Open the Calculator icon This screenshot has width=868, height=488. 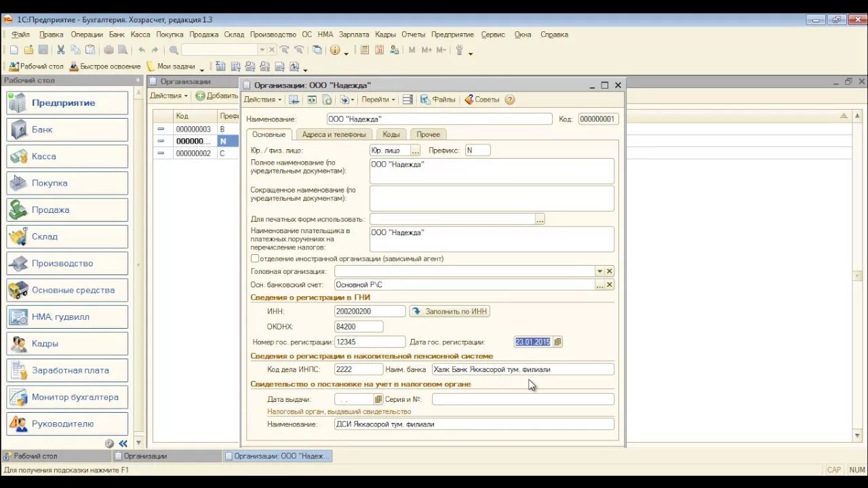pos(364,50)
